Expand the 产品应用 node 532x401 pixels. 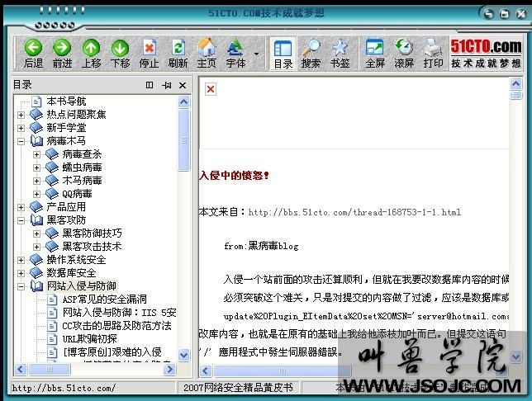(x=21, y=207)
